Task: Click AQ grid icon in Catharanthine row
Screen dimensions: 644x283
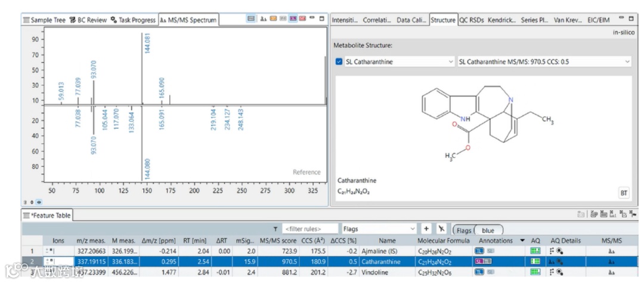Action: 535,261
